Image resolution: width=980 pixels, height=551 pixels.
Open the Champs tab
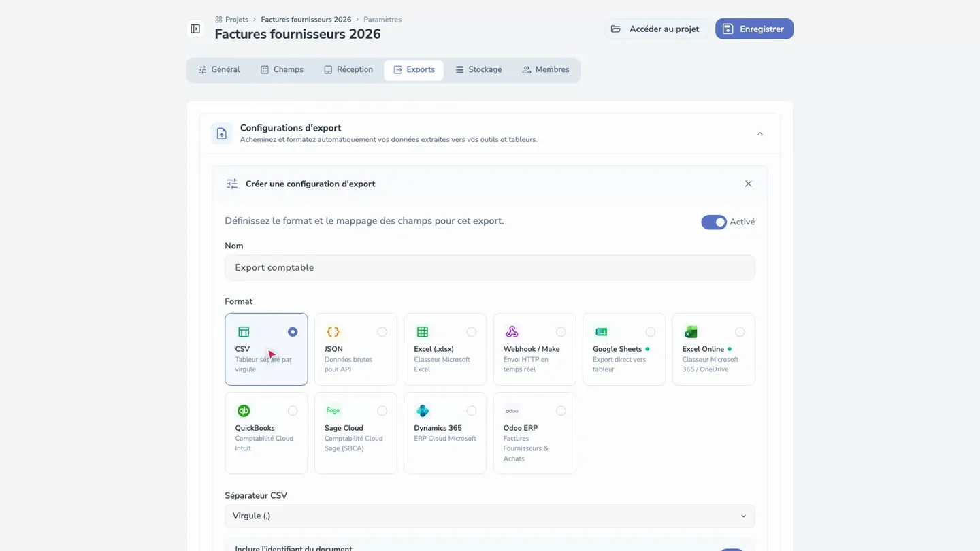pos(282,70)
